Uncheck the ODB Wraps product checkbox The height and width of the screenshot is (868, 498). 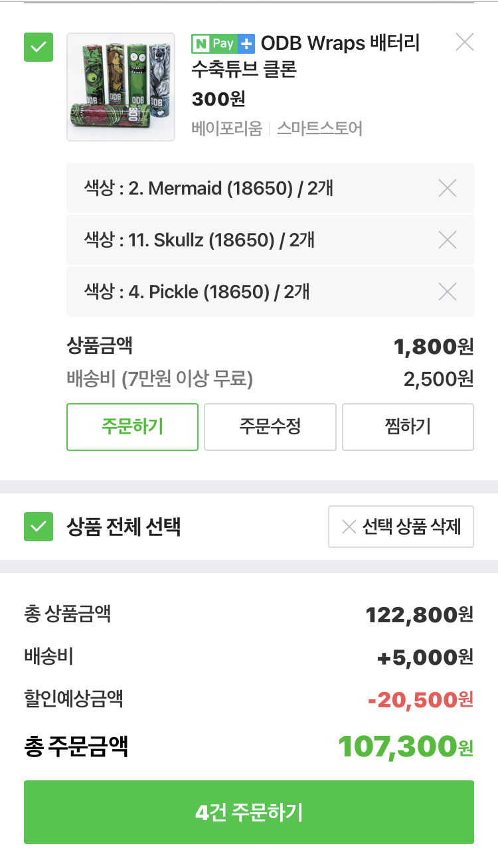coord(39,47)
